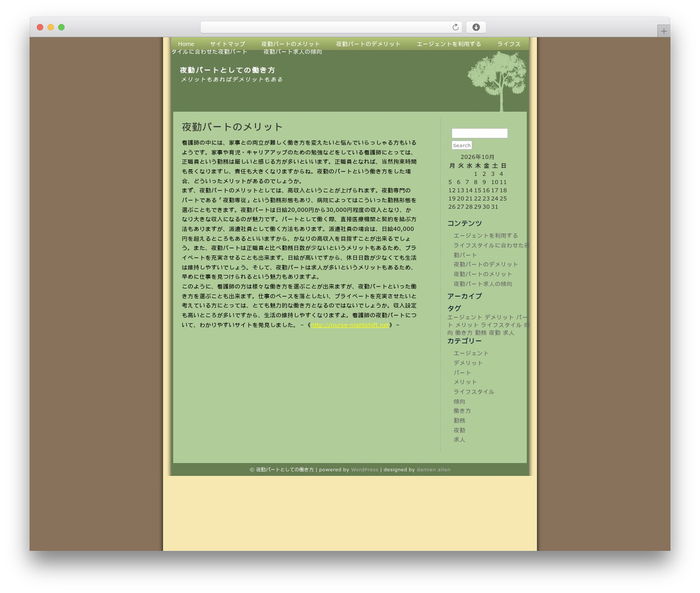The image size is (700, 593).
Task: Select the パート category link
Action: pyautogui.click(x=462, y=373)
